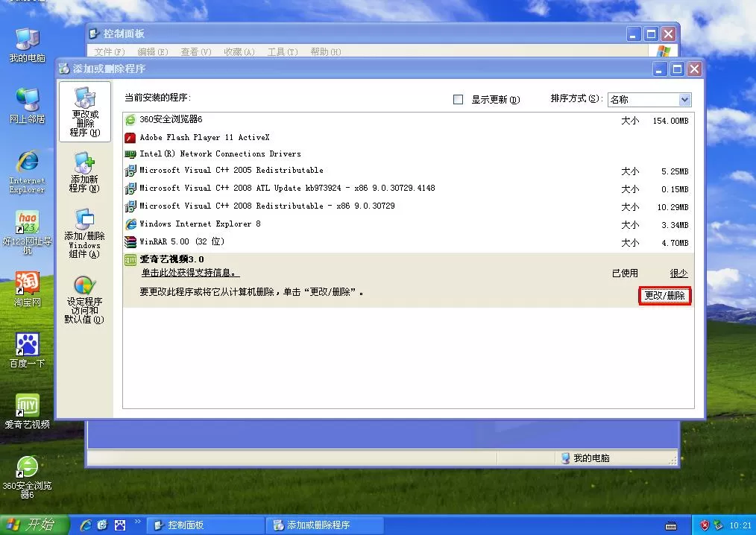Click the 10.29MB size value

673,207
